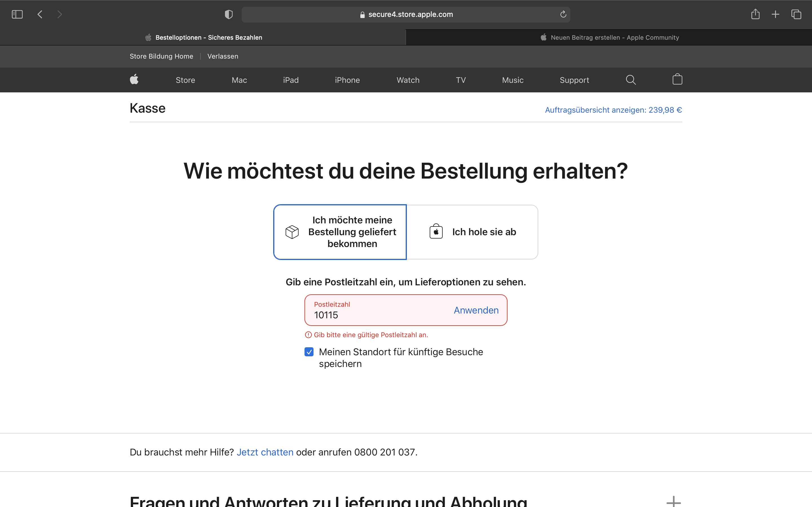Switch to the Apple Community tab
812x507 pixels.
[609, 37]
